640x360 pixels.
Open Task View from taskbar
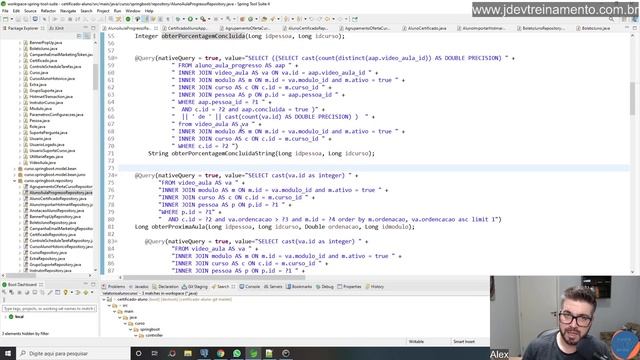click(x=155, y=353)
